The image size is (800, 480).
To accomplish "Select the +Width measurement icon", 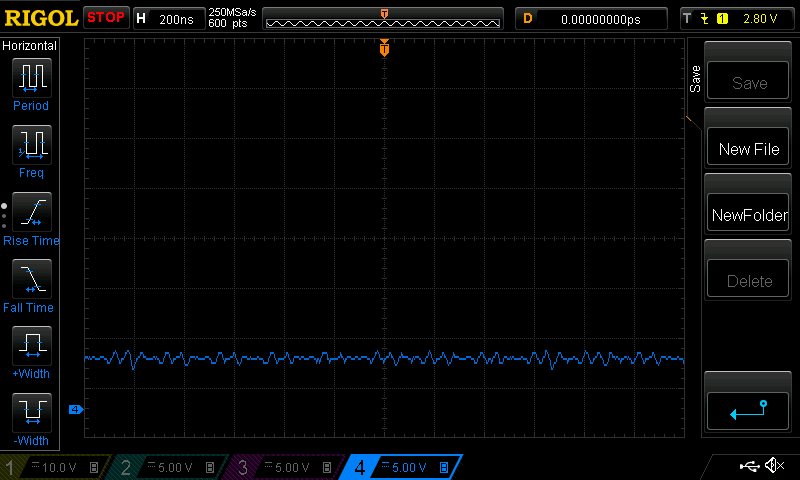I will pyautogui.click(x=31, y=347).
